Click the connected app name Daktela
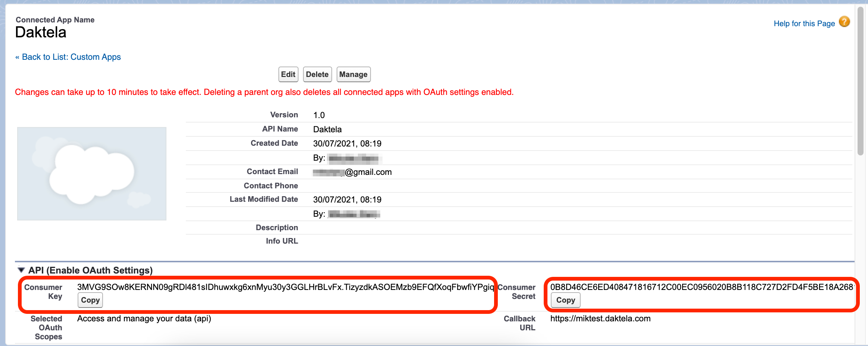868x346 pixels. click(x=41, y=33)
